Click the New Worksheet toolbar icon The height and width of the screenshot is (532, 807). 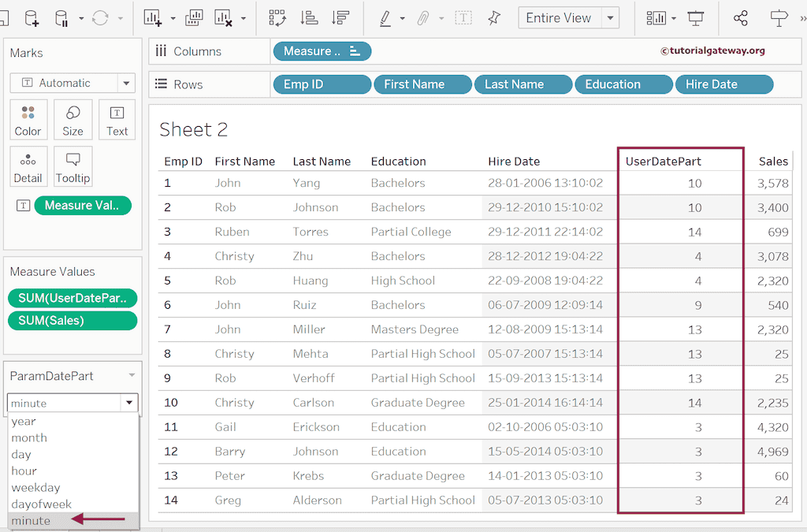point(153,18)
